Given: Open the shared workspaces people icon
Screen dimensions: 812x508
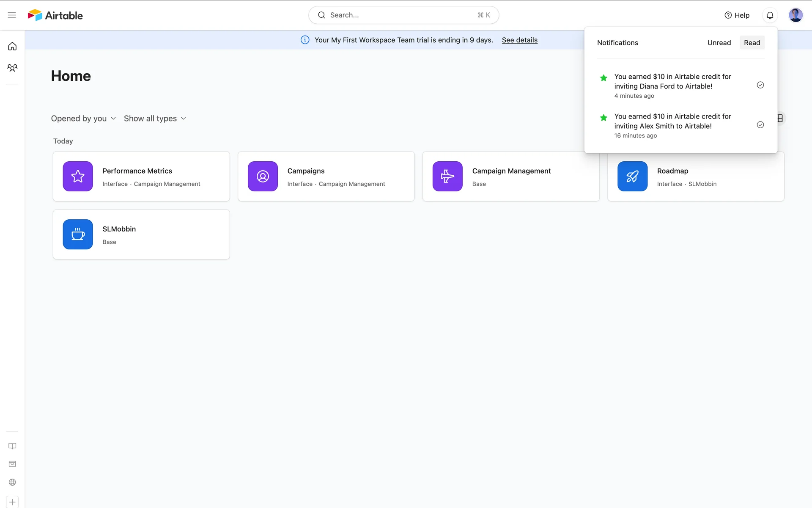Looking at the screenshot, I should click(x=12, y=68).
